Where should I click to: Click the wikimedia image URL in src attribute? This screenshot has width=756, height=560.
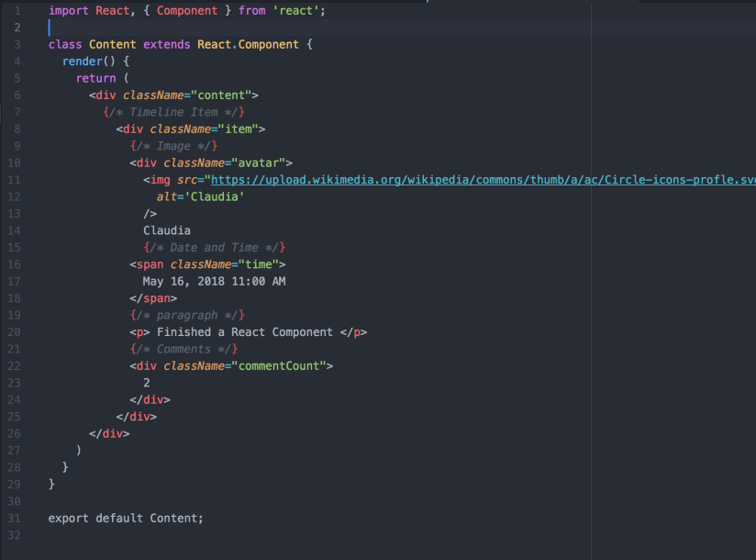click(x=484, y=180)
